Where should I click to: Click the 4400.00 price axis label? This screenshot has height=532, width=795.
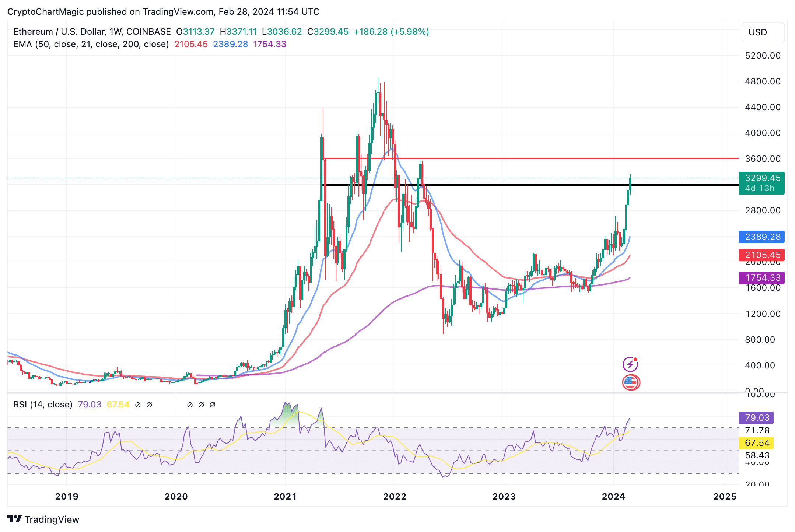[763, 107]
